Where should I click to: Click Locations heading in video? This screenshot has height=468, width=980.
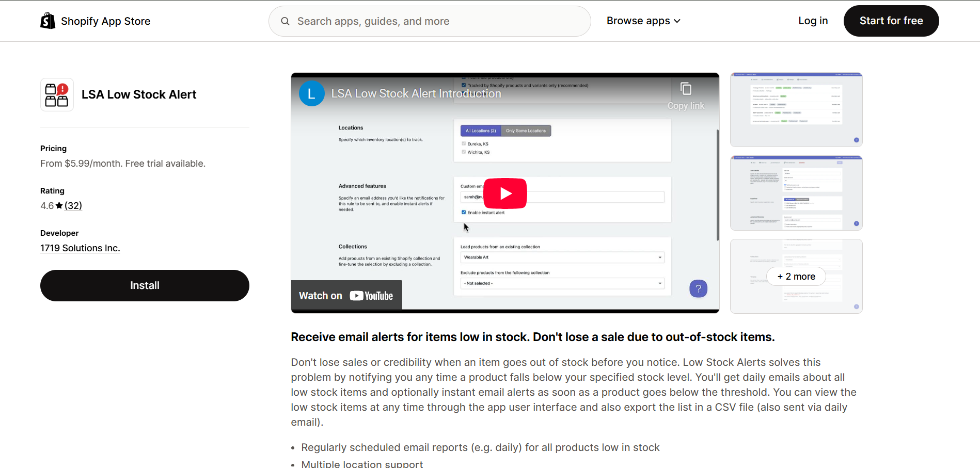coord(351,128)
